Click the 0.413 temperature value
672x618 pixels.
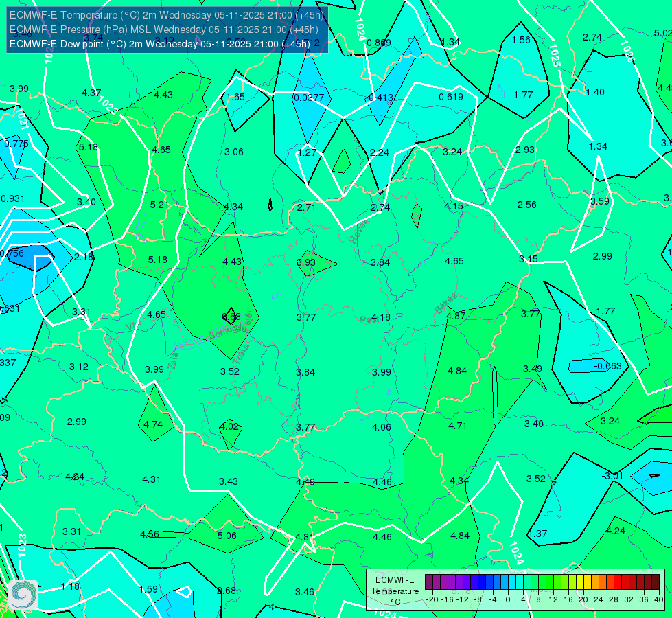(x=381, y=98)
